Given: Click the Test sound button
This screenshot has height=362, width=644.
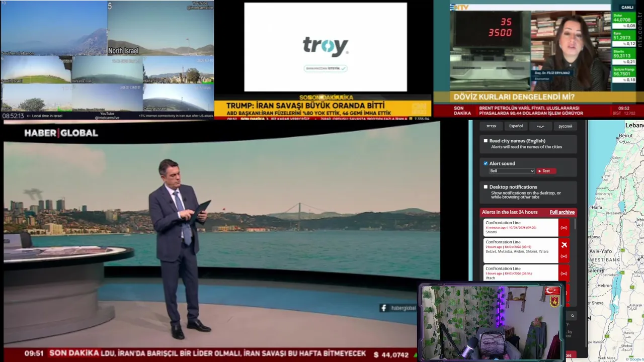Looking at the screenshot, I should click(545, 171).
